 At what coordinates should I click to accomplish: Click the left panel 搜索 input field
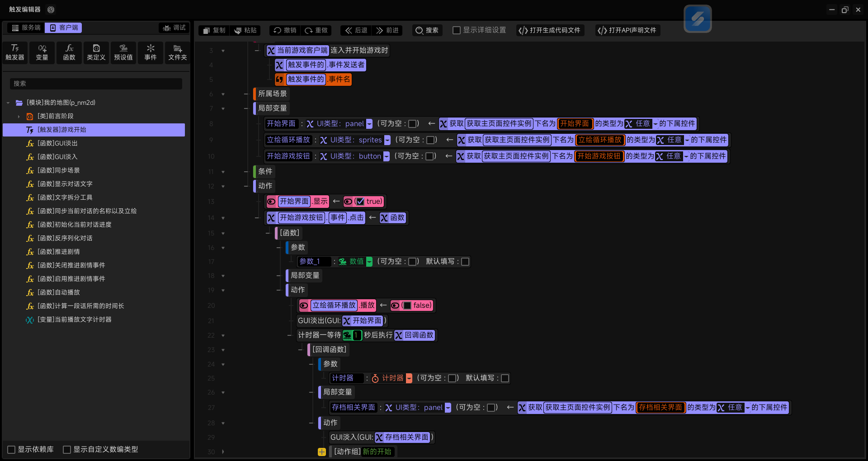click(x=96, y=84)
